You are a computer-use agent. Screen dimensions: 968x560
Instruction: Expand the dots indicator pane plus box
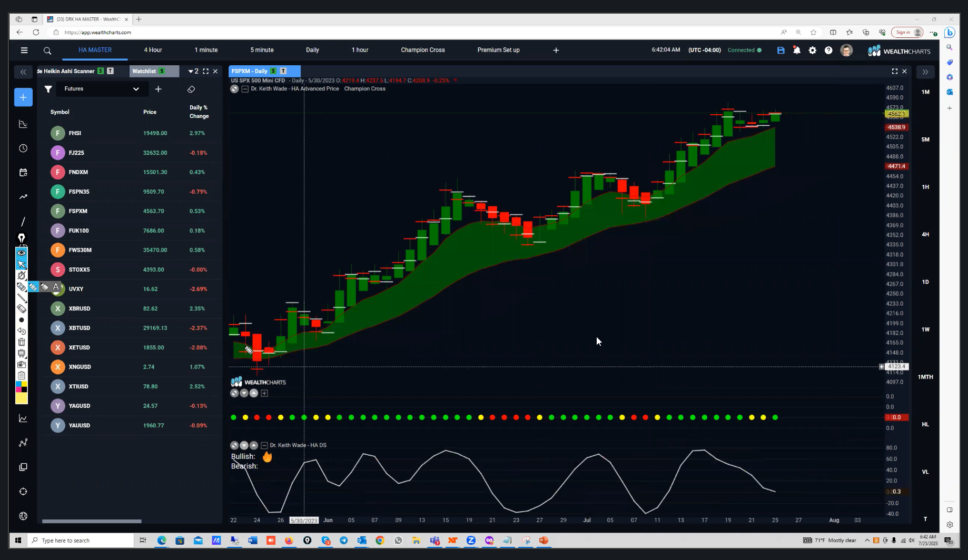click(264, 393)
